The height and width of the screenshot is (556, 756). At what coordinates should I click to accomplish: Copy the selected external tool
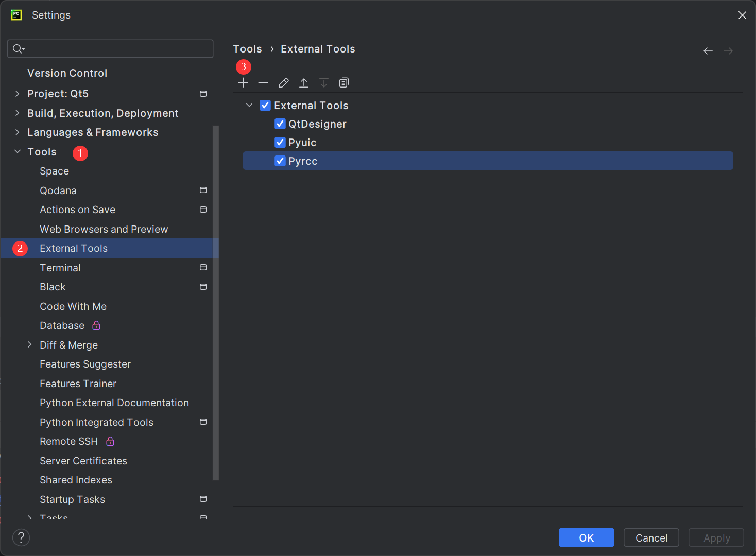(x=344, y=83)
